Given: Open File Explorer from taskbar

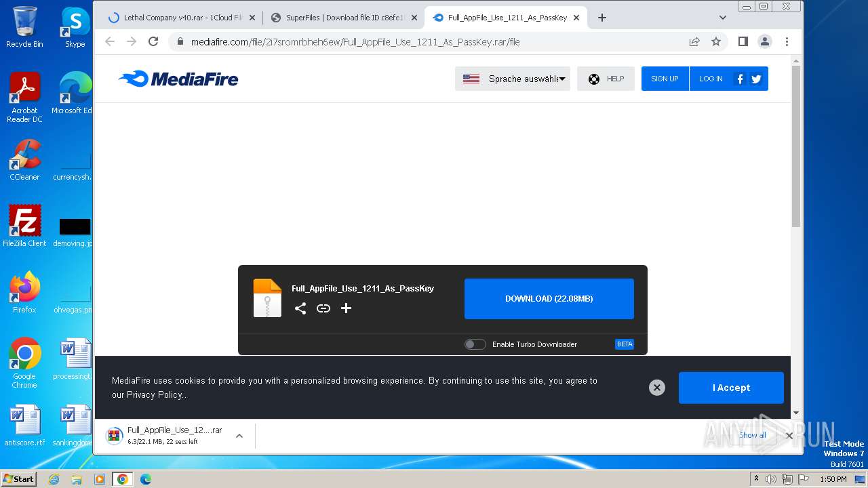Looking at the screenshot, I should click(77, 479).
